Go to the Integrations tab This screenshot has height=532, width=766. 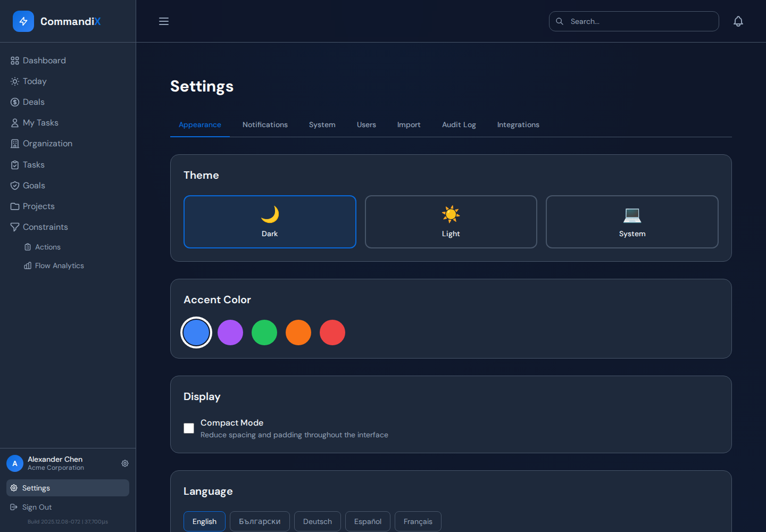518,124
